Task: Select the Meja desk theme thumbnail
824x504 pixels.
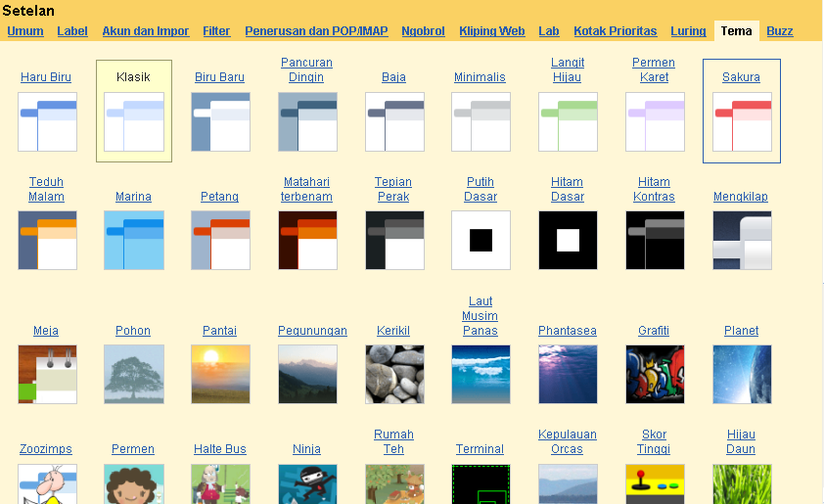Action: (x=47, y=374)
